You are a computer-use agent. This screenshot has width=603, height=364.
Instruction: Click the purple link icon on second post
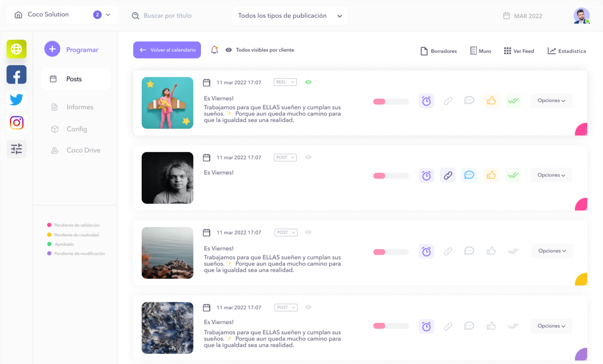pyautogui.click(x=448, y=176)
